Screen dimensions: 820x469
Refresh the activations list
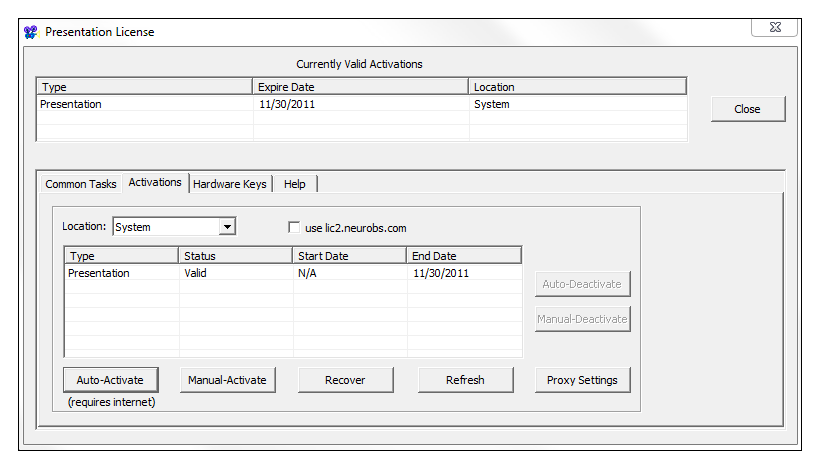pos(465,380)
